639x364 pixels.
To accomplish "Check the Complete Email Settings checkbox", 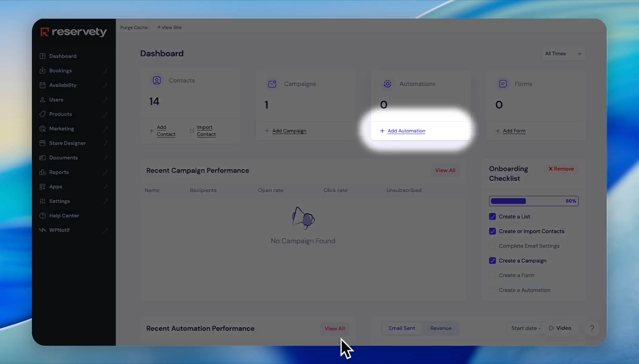I will pyautogui.click(x=492, y=246).
